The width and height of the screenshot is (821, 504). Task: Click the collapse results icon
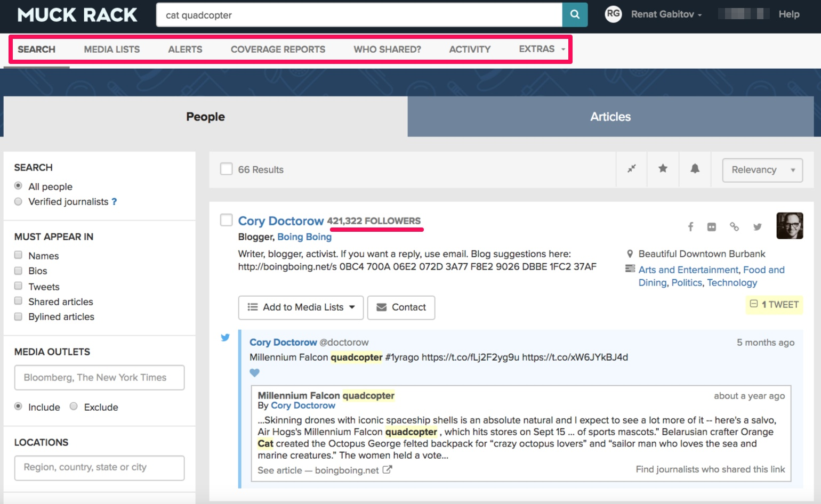(632, 169)
